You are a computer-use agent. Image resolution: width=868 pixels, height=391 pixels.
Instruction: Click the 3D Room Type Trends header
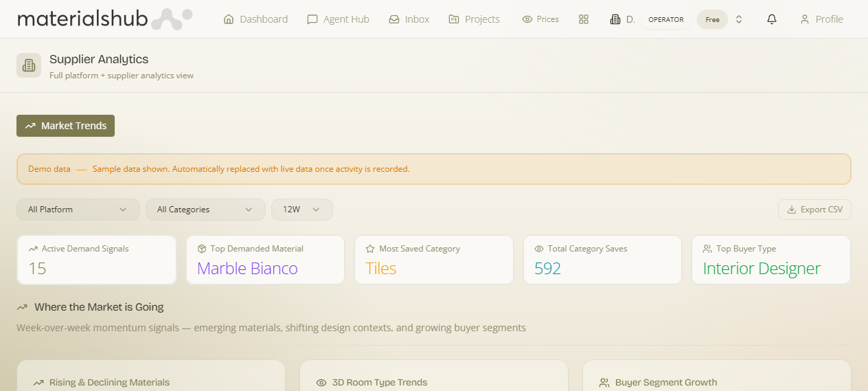click(x=380, y=383)
